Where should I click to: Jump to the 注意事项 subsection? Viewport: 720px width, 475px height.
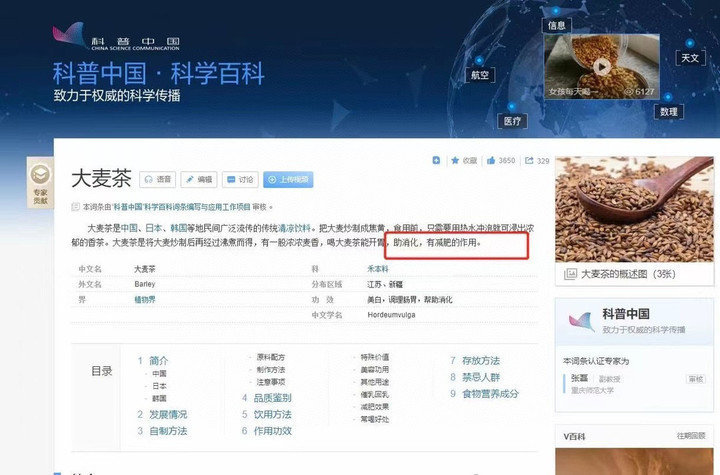[270, 382]
